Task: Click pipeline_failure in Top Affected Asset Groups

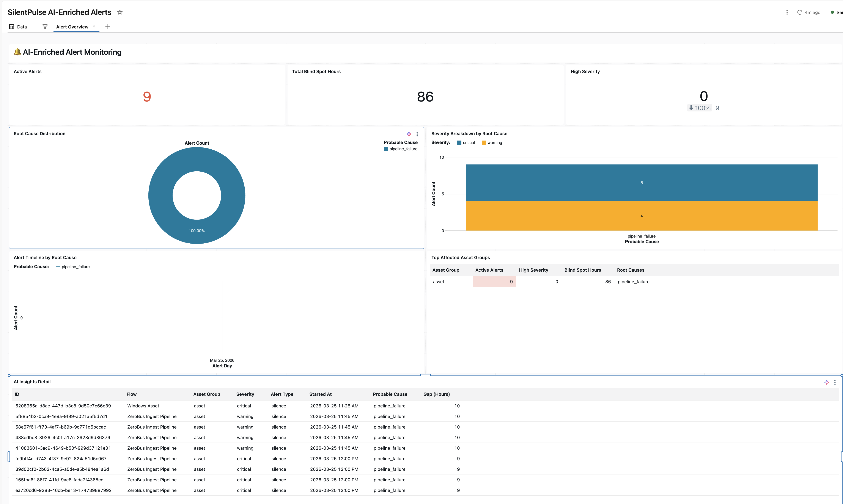Action: pos(633,282)
